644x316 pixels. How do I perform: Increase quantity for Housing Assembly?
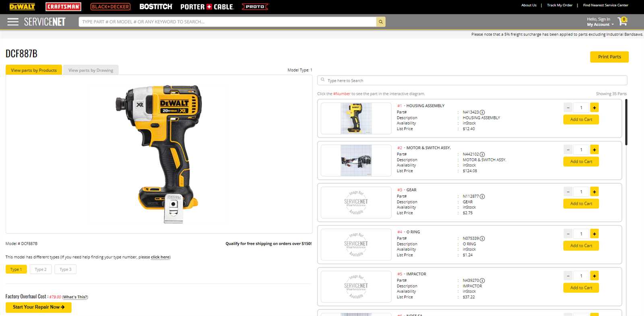click(x=594, y=108)
